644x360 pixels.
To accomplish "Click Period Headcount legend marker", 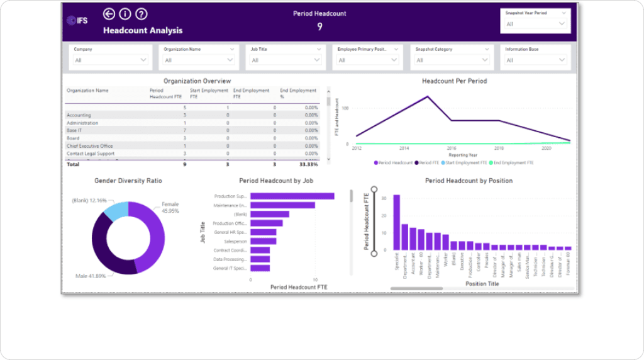I will click(376, 162).
